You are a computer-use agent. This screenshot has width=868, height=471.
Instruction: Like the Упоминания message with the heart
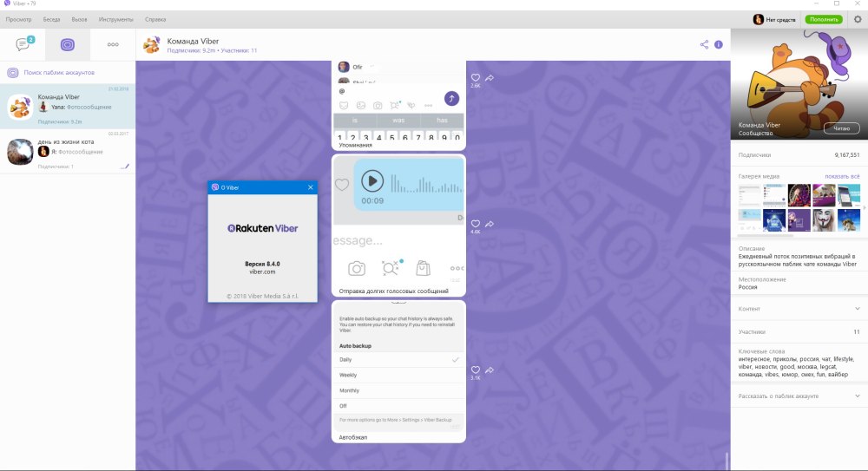(476, 78)
